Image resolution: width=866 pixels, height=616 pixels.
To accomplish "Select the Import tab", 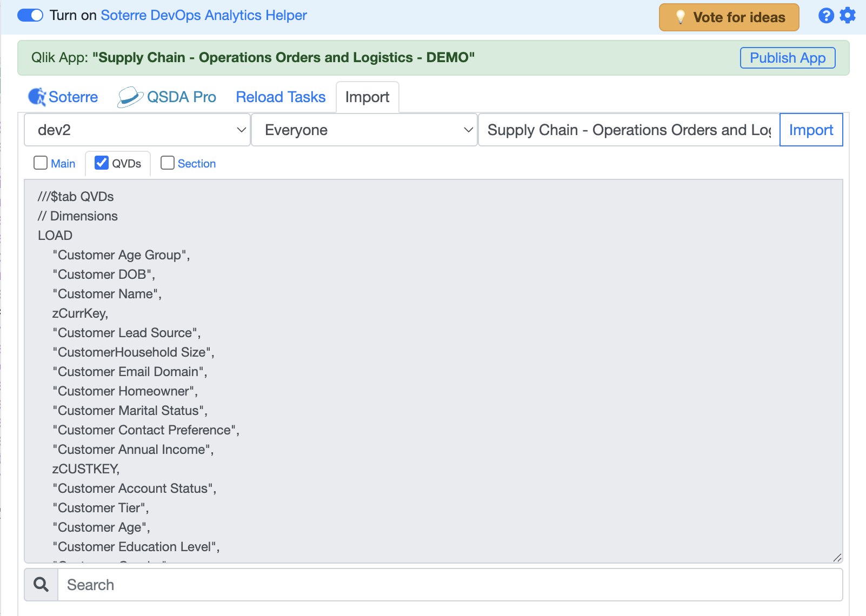I will pos(368,97).
